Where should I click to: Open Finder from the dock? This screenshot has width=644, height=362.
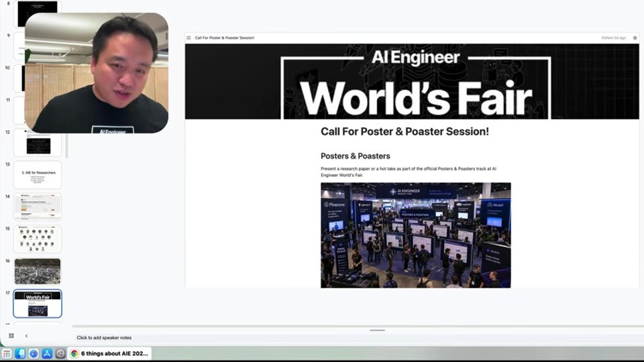coord(20,353)
